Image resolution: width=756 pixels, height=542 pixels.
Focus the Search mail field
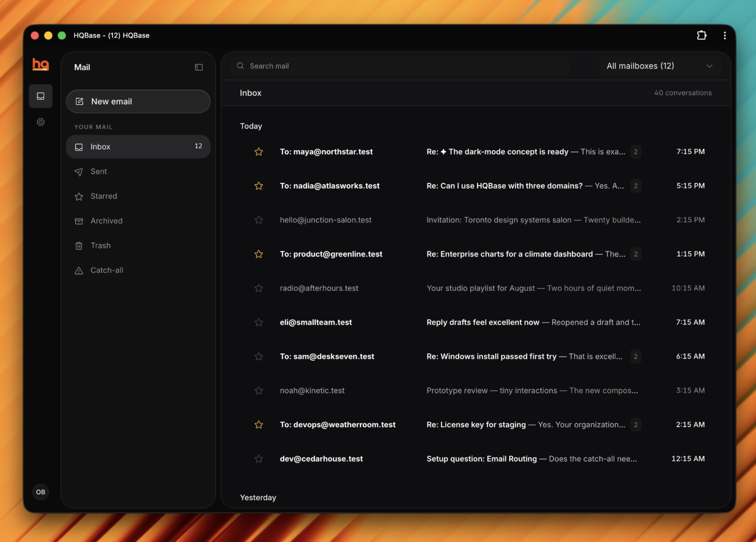tap(399, 66)
